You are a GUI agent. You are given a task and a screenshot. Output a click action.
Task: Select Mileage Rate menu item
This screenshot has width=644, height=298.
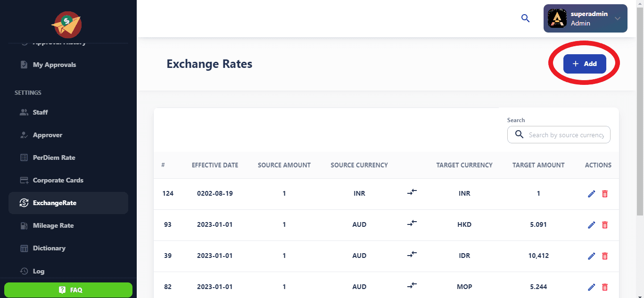(x=53, y=225)
